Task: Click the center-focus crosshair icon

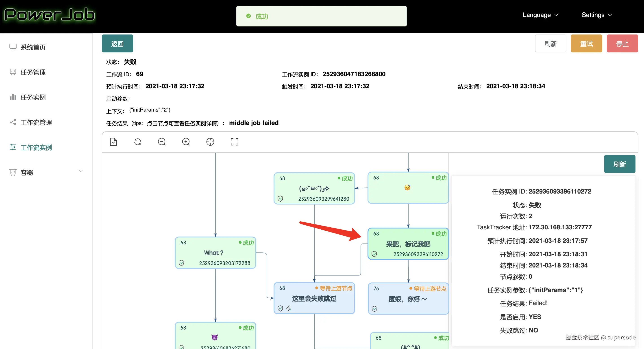Action: click(210, 142)
